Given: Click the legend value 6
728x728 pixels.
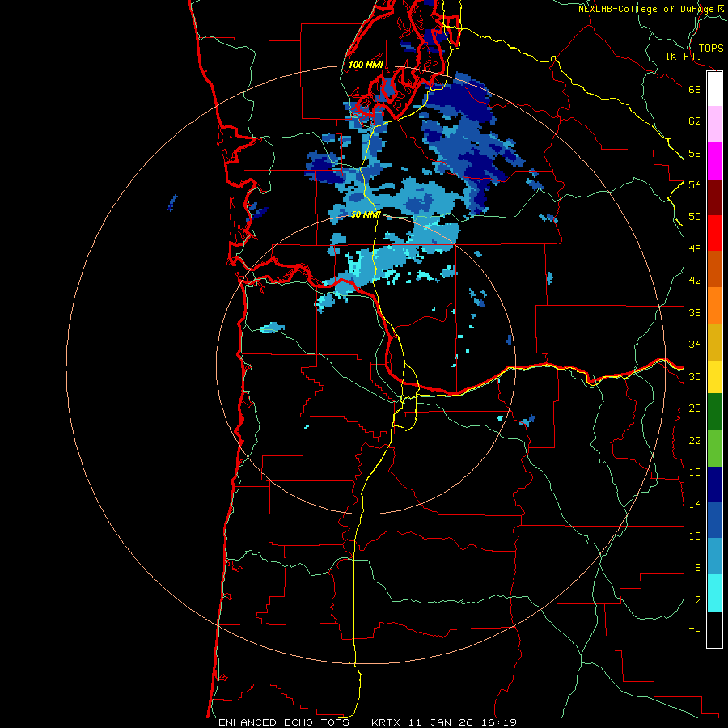Looking at the screenshot, I should (698, 568).
